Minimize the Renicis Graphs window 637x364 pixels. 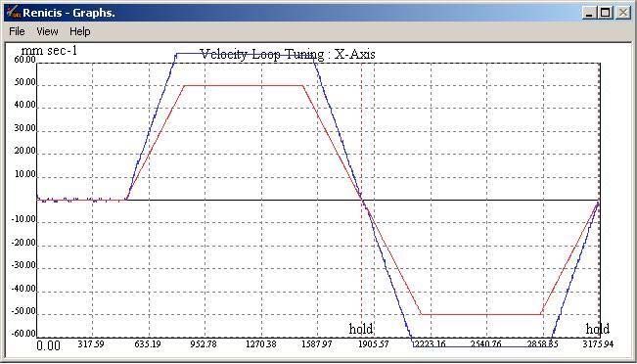pyautogui.click(x=589, y=13)
